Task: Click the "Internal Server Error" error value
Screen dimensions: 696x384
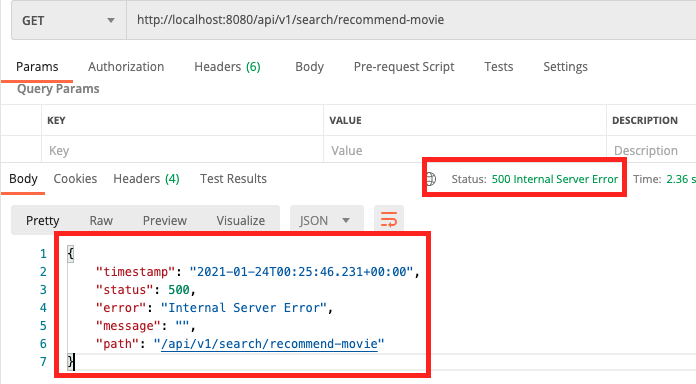Action: [x=244, y=308]
